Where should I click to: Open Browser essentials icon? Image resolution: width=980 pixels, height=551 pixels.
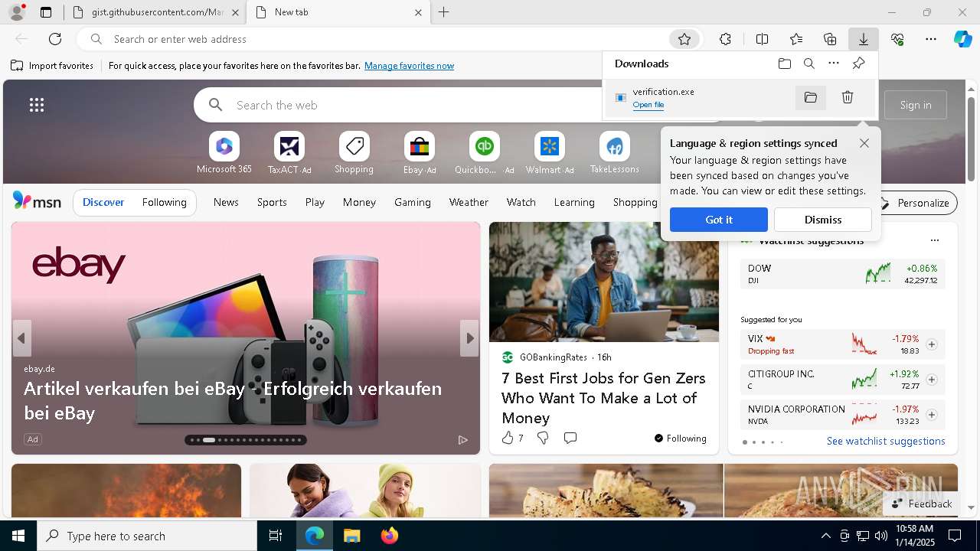point(897,39)
